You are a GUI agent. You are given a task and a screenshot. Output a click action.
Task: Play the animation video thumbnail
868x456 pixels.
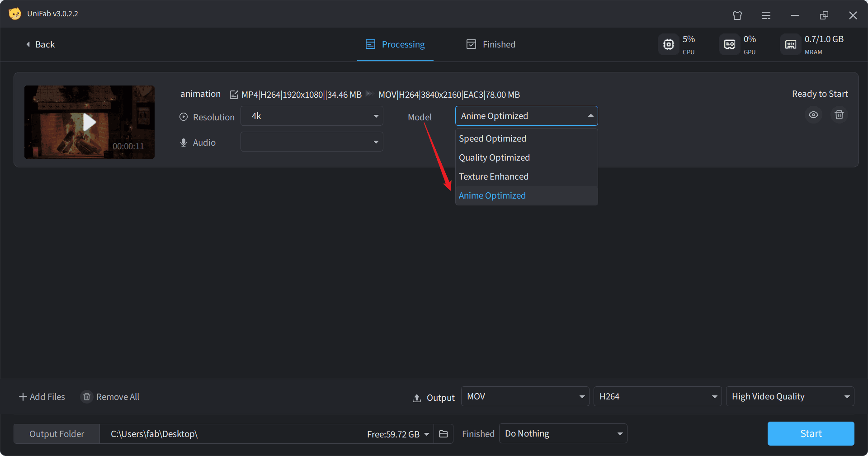(90, 122)
